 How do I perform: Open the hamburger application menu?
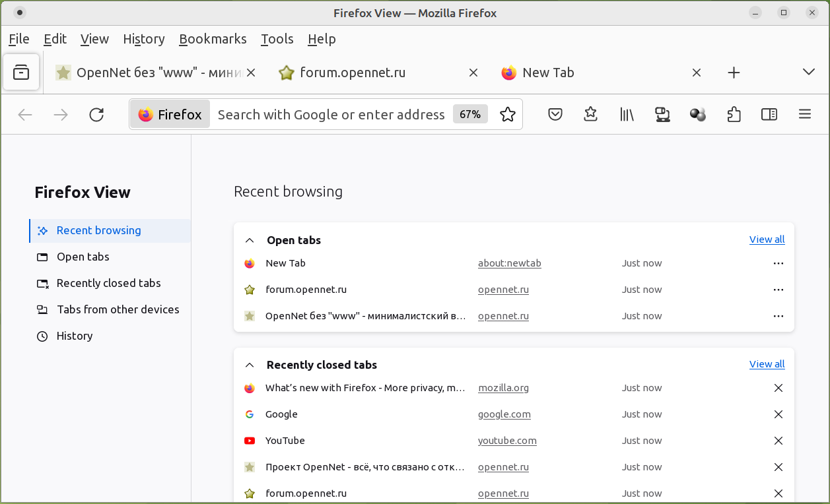(804, 115)
